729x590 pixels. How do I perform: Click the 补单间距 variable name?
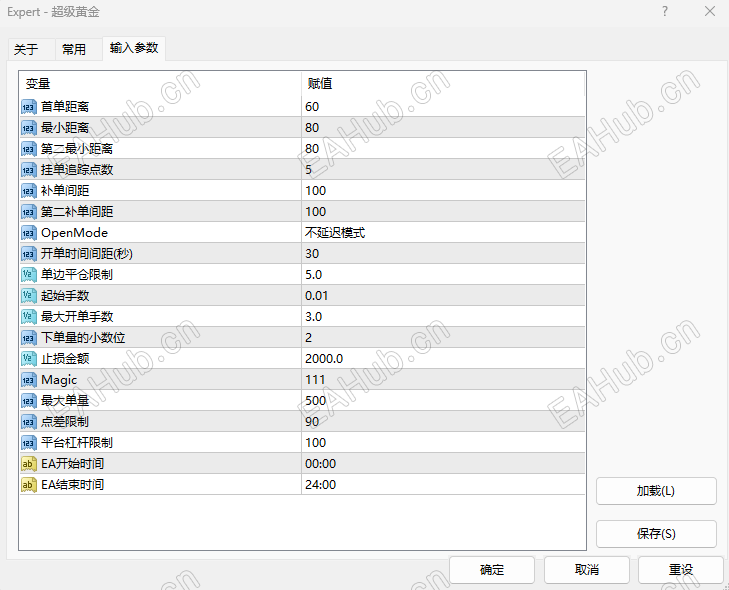click(65, 191)
